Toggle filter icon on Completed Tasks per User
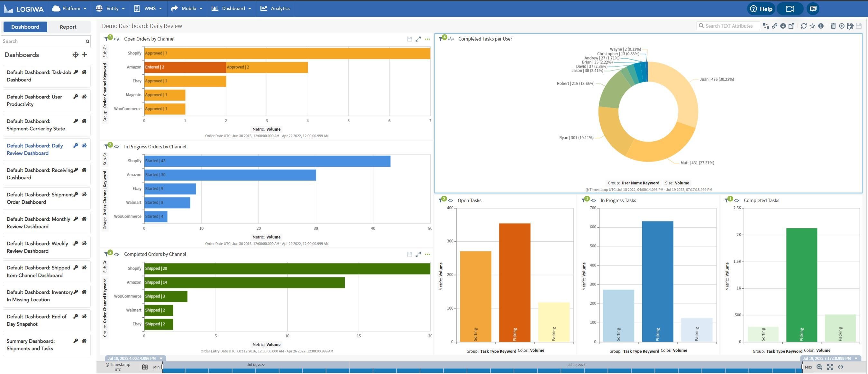The image size is (868, 374). point(440,39)
